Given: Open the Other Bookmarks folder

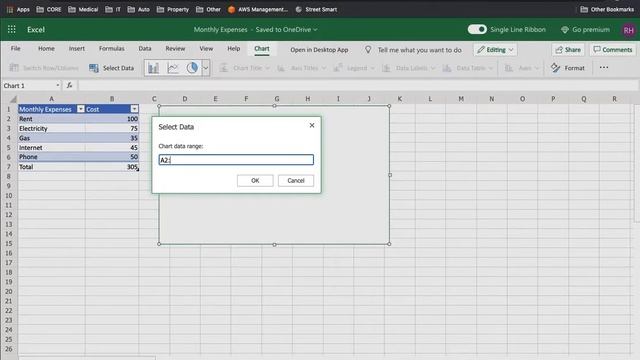Looking at the screenshot, I should pos(607,9).
